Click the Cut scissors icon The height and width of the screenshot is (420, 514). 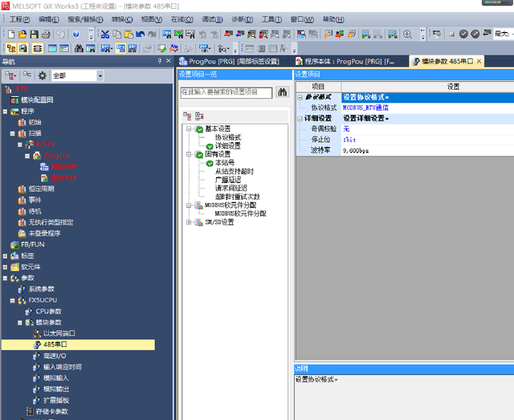point(104,34)
